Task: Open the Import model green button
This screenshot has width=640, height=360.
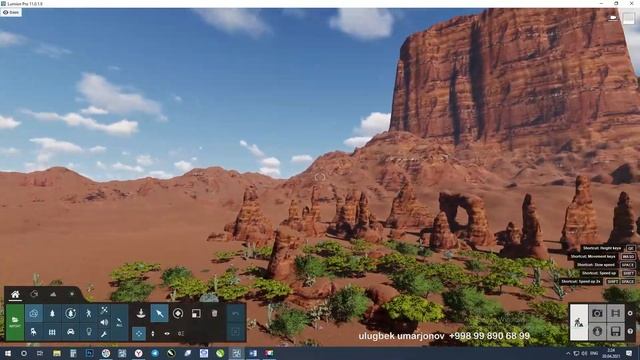Action: 15,322
